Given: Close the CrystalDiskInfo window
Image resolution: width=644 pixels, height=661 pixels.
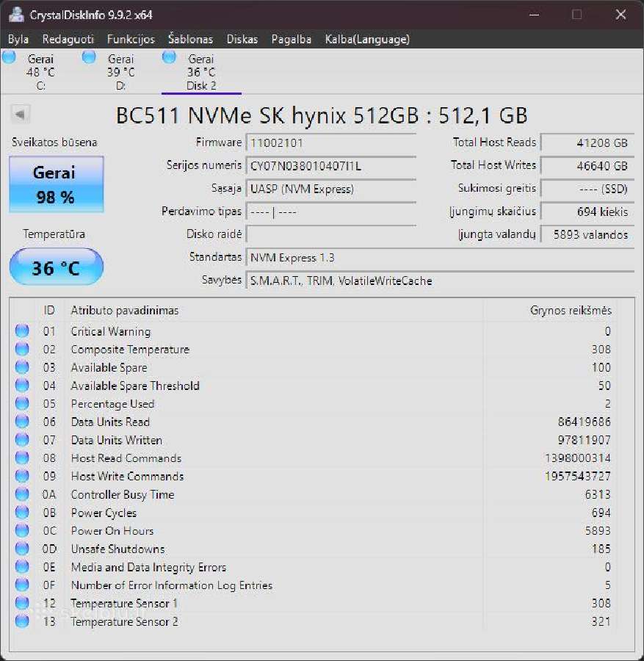Looking at the screenshot, I should point(621,15).
